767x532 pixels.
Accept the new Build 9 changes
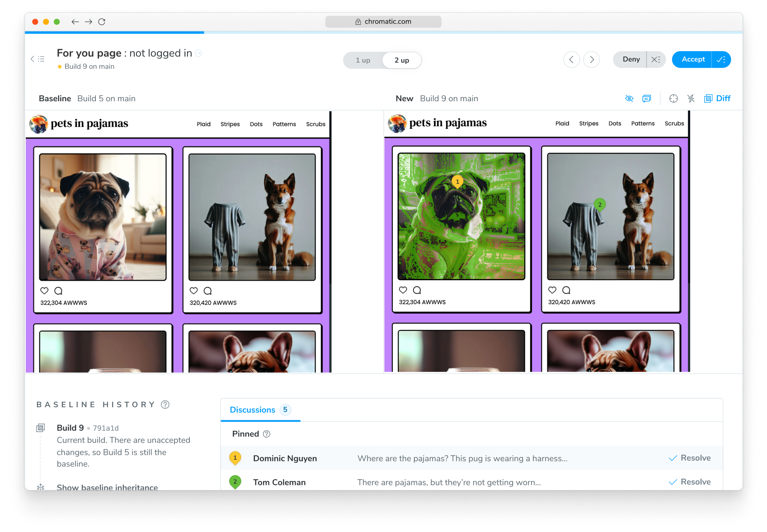tap(692, 59)
